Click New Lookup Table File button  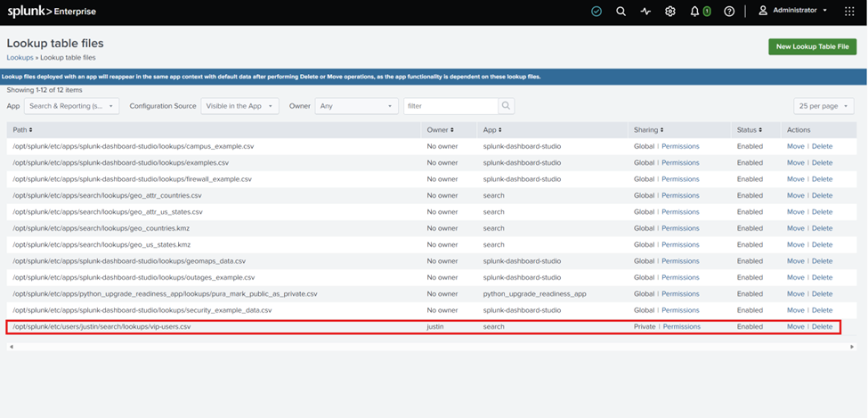[x=812, y=46]
